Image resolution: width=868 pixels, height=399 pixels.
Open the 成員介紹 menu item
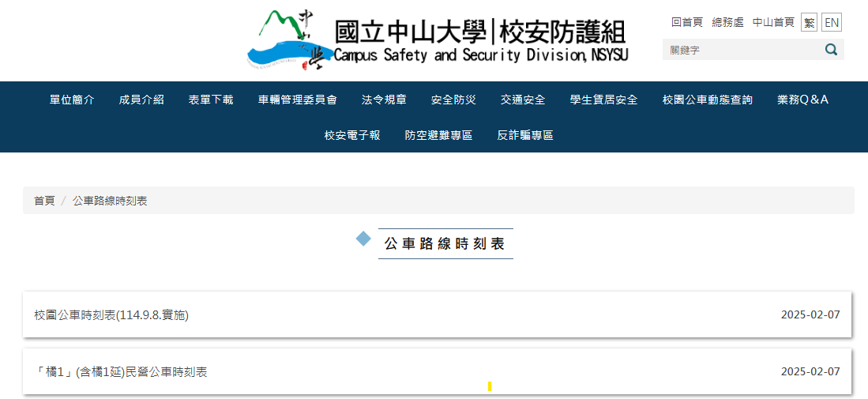pyautogui.click(x=141, y=100)
